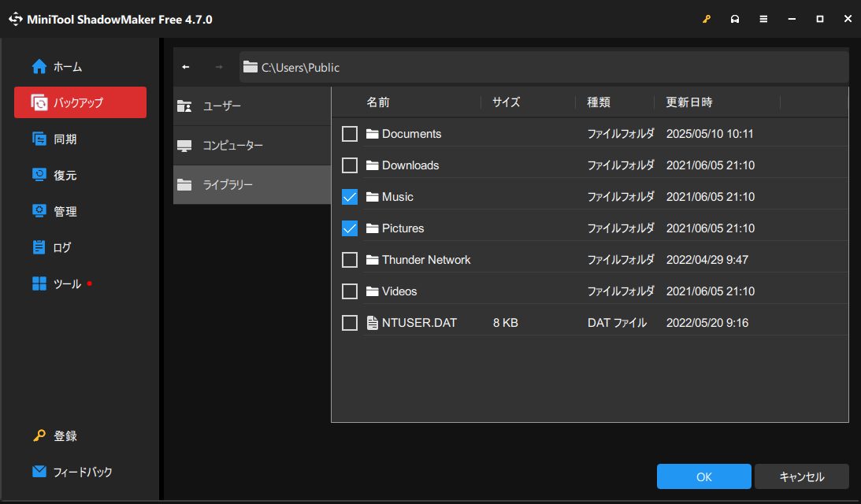
Task: Click the 復元 restore icon
Action: pyautogui.click(x=39, y=175)
